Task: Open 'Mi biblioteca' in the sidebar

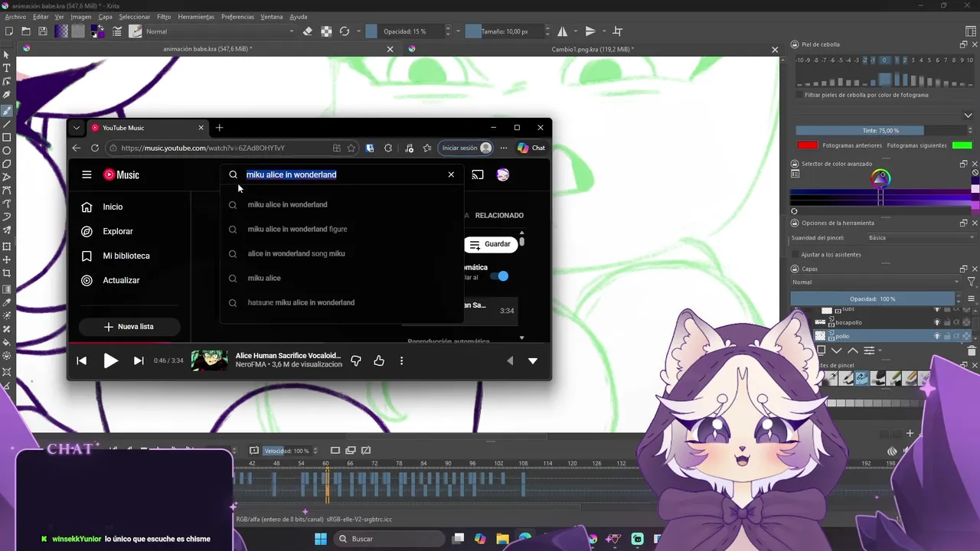Action: click(126, 256)
